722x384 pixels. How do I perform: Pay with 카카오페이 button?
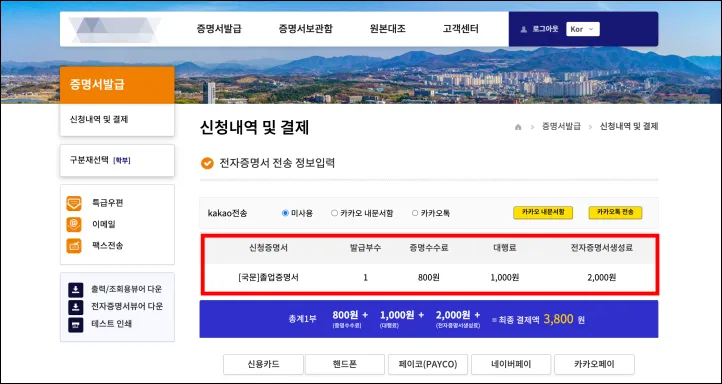pos(594,364)
